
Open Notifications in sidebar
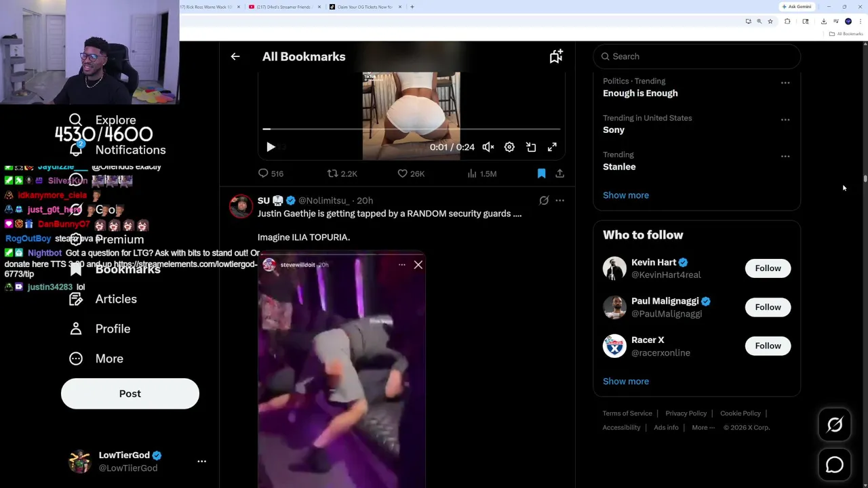click(x=117, y=150)
